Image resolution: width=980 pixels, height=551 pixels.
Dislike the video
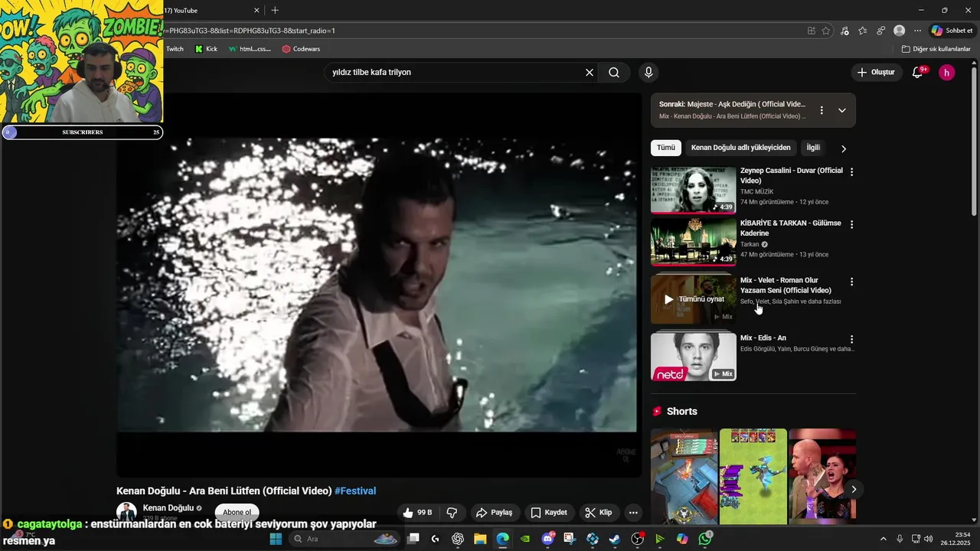click(x=452, y=513)
